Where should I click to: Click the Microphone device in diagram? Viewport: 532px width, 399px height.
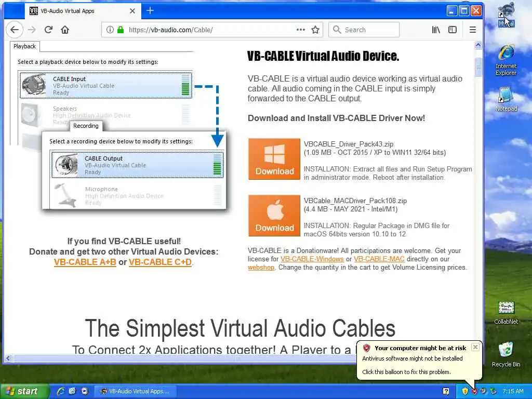coord(137,195)
